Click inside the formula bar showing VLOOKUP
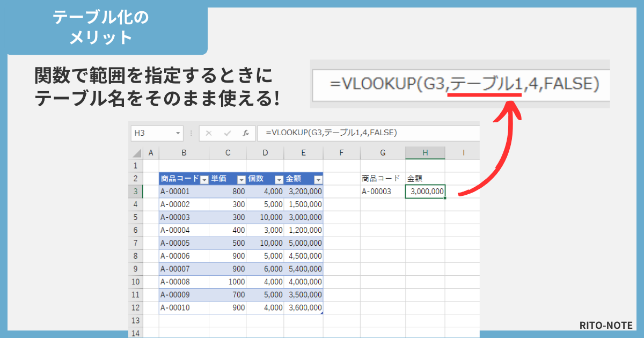This screenshot has width=644, height=338. point(322,133)
